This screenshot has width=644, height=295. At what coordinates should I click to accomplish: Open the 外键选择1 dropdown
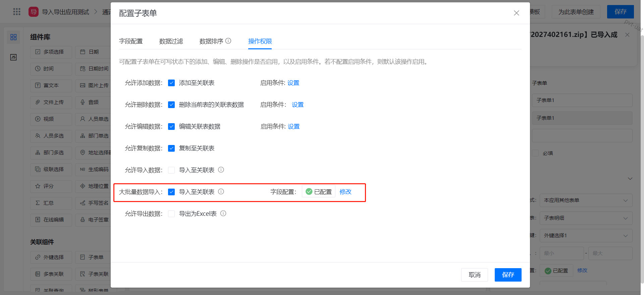[585, 236]
